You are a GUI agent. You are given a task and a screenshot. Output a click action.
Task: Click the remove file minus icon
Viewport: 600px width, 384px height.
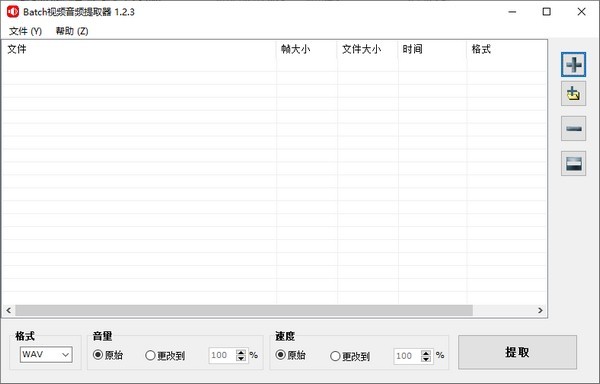[573, 129]
